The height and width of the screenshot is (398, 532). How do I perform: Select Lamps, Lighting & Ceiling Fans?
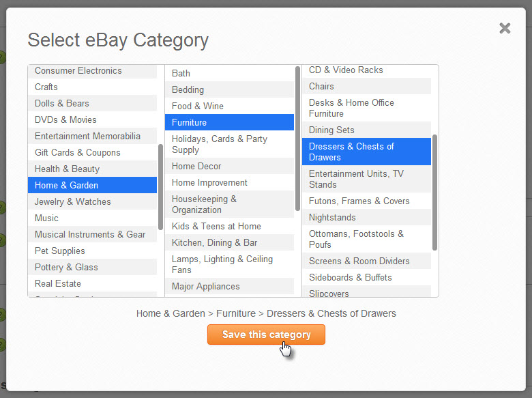coord(222,265)
